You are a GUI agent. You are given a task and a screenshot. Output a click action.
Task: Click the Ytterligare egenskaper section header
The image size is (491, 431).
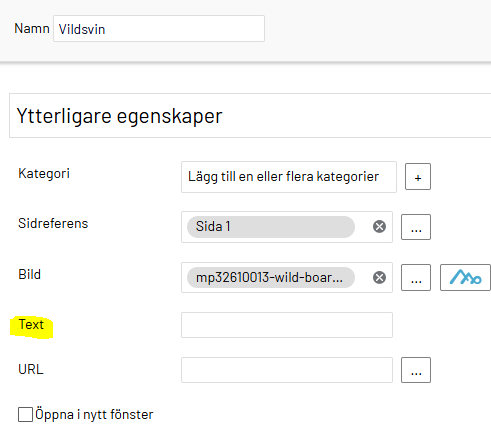[250, 116]
